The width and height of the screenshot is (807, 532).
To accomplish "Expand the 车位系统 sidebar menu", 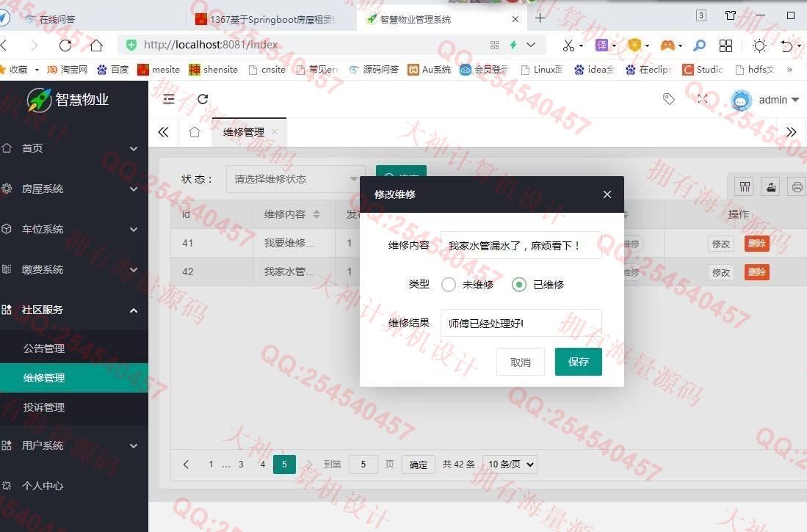I will click(74, 229).
